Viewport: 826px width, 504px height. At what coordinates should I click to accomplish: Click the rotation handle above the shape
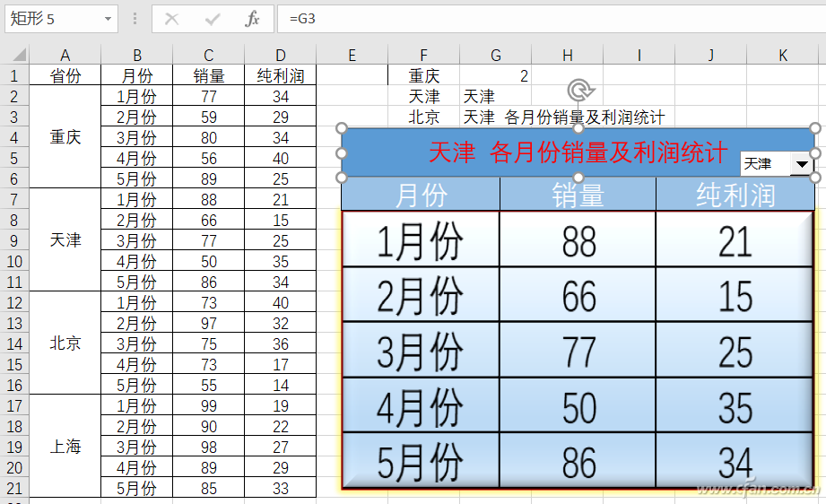pos(579,91)
